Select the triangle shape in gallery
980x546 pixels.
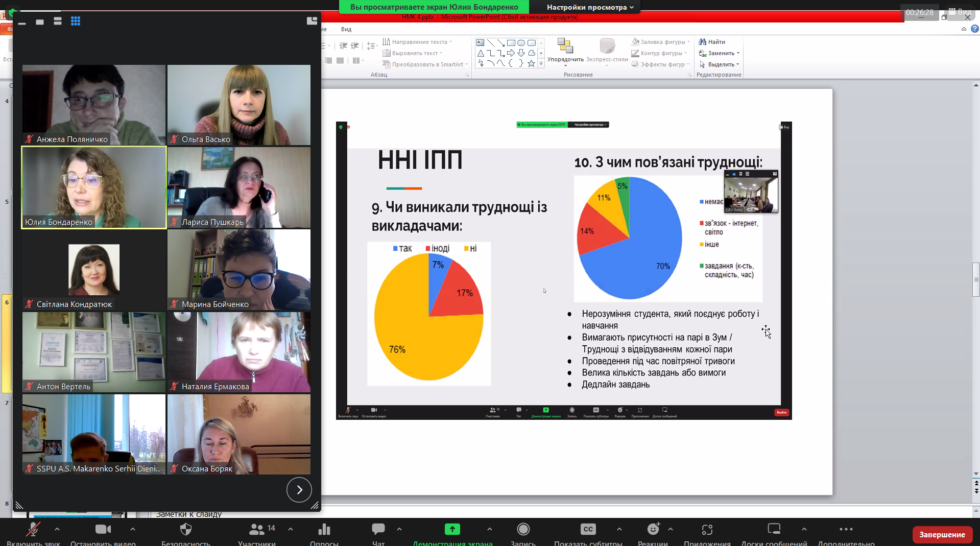[480, 53]
